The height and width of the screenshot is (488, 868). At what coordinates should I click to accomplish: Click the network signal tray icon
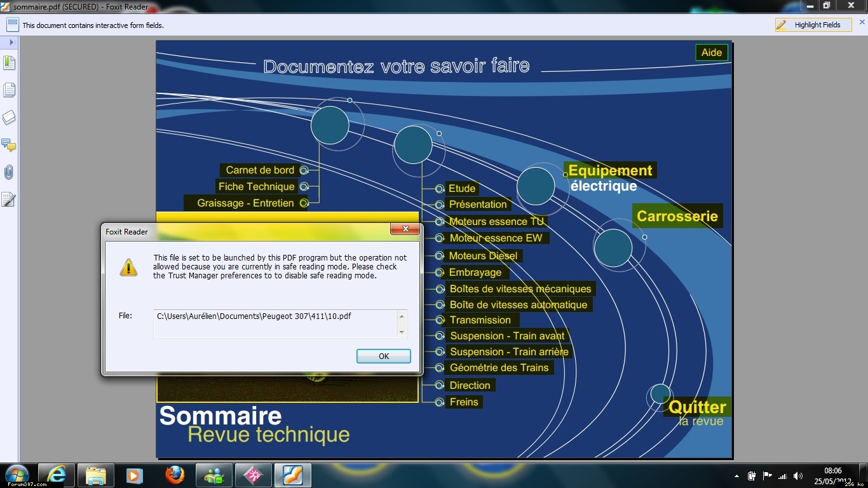click(x=782, y=476)
